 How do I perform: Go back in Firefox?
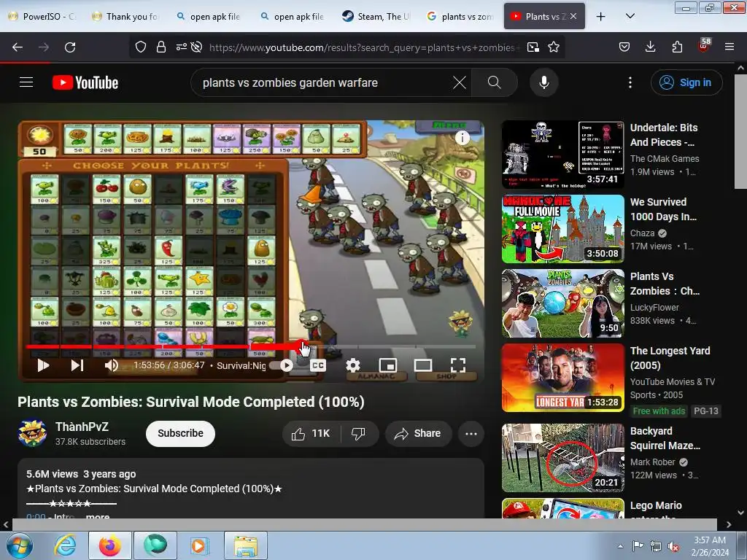tap(18, 47)
